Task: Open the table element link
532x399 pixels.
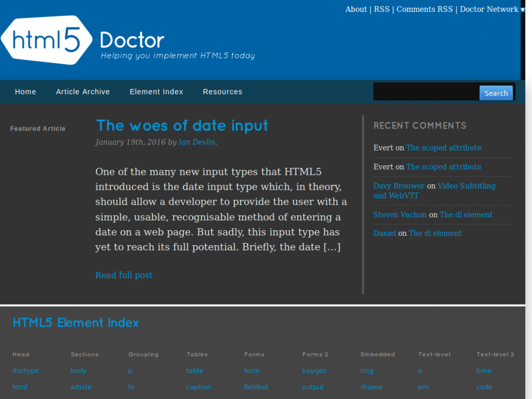Action: 194,370
